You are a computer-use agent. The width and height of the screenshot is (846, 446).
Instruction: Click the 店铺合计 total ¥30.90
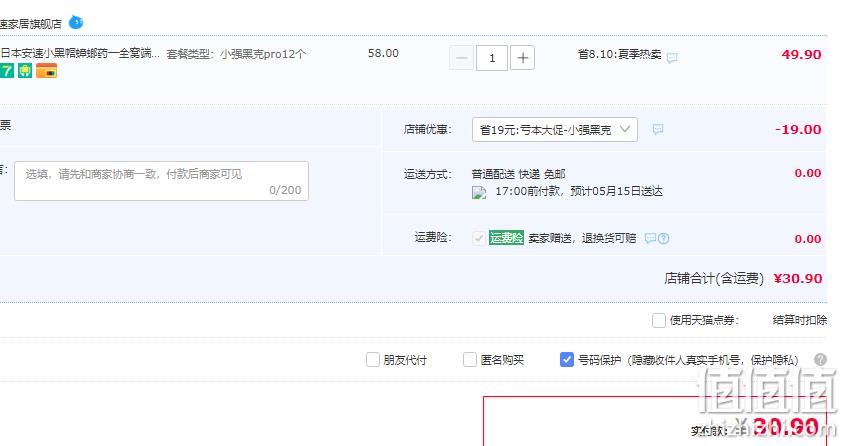[x=797, y=278]
